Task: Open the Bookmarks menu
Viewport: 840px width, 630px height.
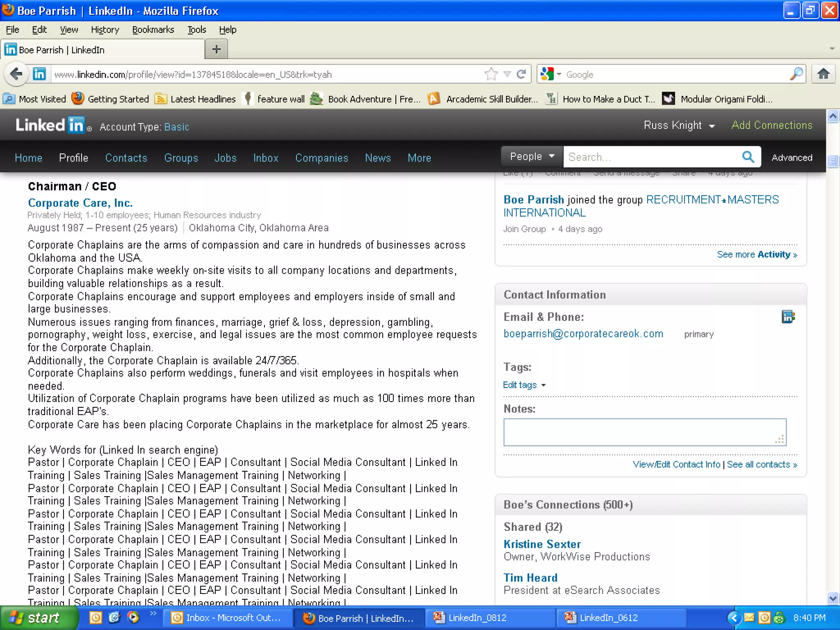Action: click(x=153, y=30)
